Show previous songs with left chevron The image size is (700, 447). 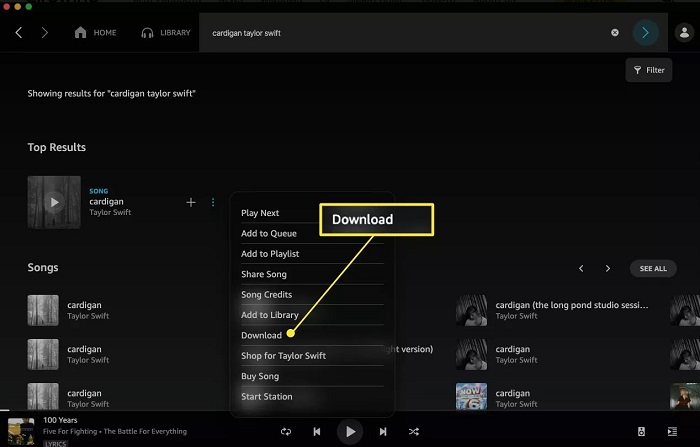coord(581,268)
